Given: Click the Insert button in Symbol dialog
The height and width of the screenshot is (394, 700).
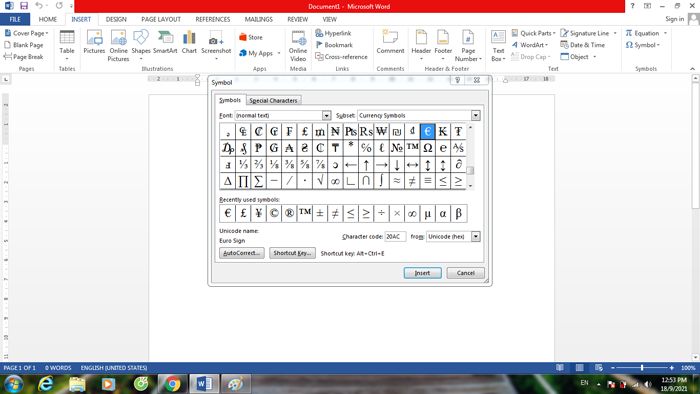Looking at the screenshot, I should [422, 273].
